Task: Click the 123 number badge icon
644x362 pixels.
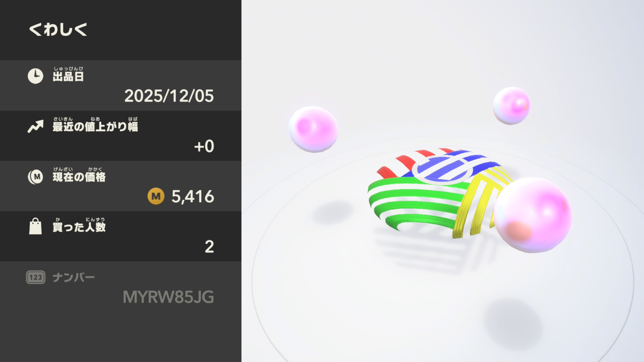Action: pyautogui.click(x=36, y=277)
